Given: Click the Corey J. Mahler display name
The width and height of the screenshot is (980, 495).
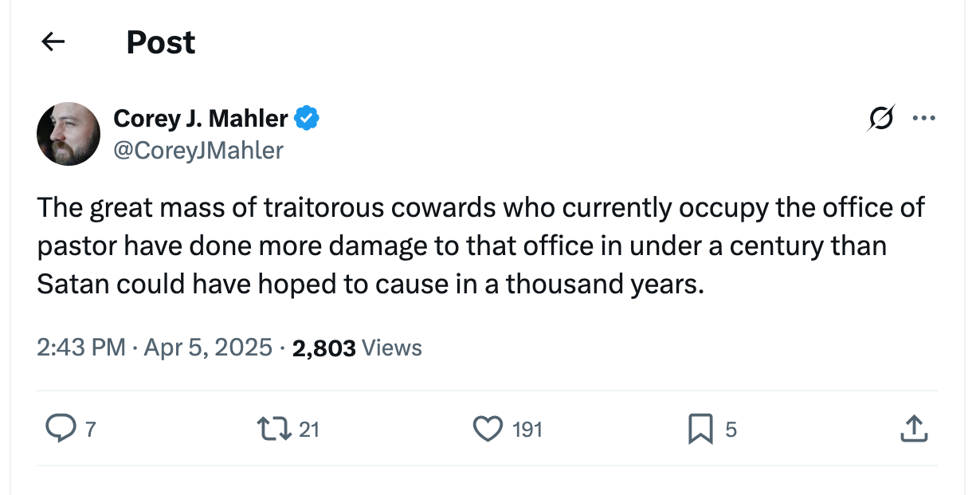Looking at the screenshot, I should coord(201,119).
